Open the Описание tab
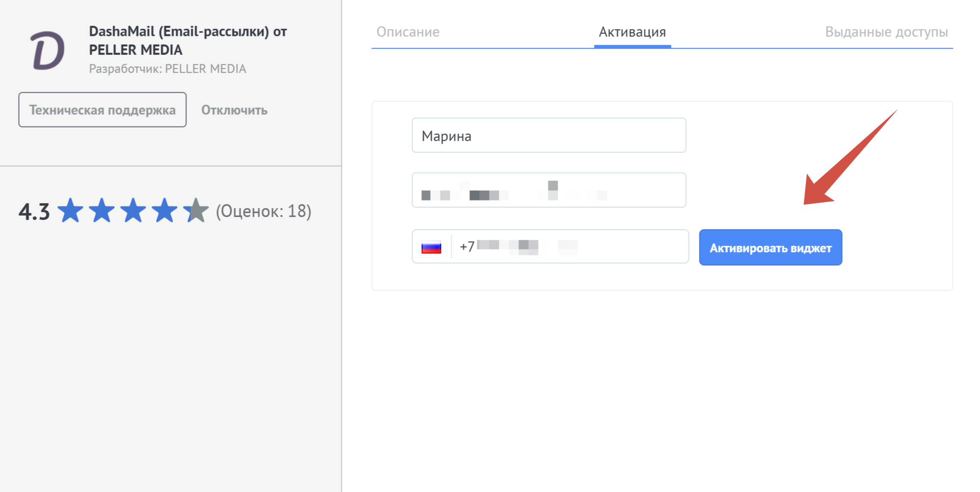 click(408, 32)
